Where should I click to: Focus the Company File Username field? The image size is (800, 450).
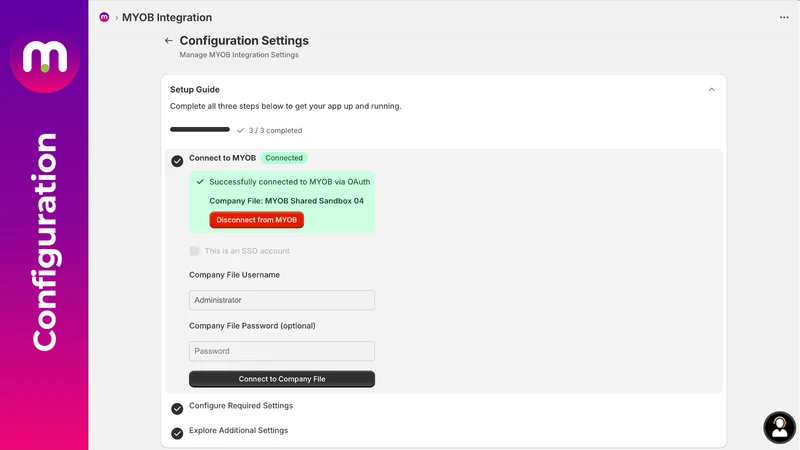pos(282,300)
